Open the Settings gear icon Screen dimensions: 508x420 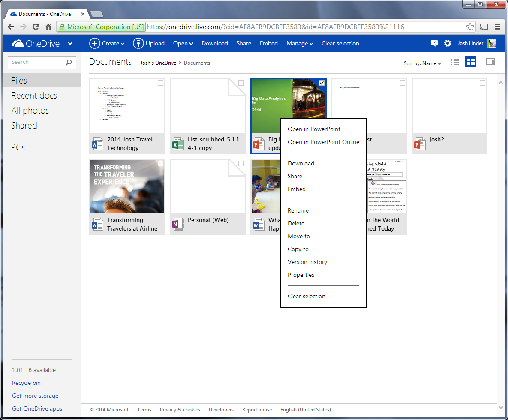point(448,43)
